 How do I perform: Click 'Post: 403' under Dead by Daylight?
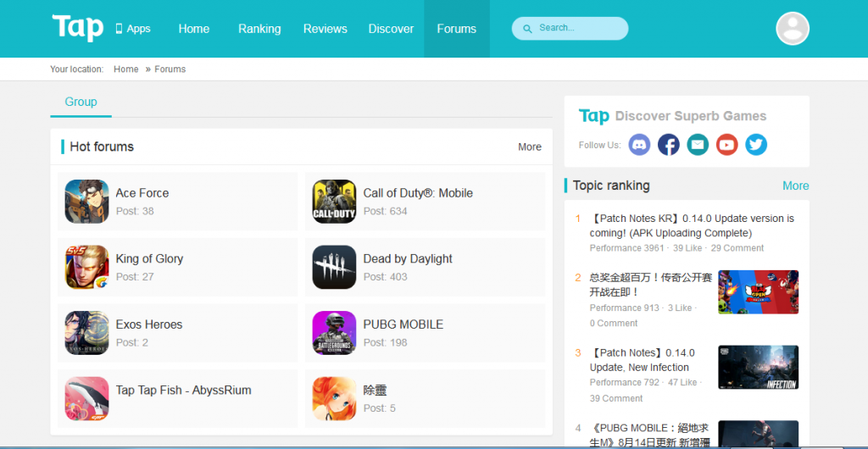[x=386, y=277]
